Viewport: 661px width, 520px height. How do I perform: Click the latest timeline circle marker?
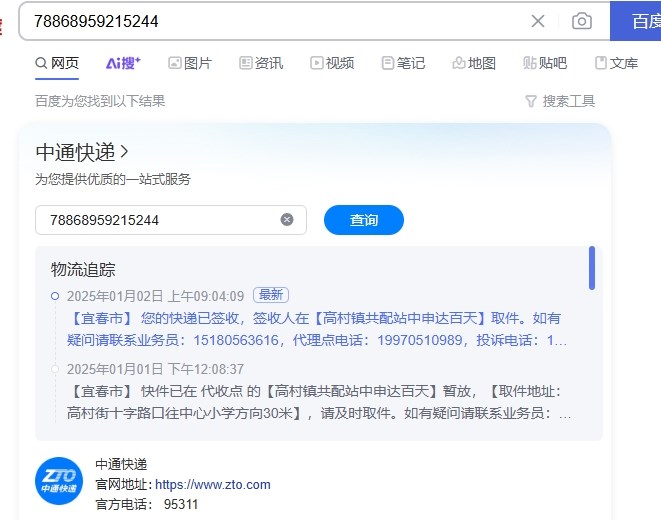point(55,296)
